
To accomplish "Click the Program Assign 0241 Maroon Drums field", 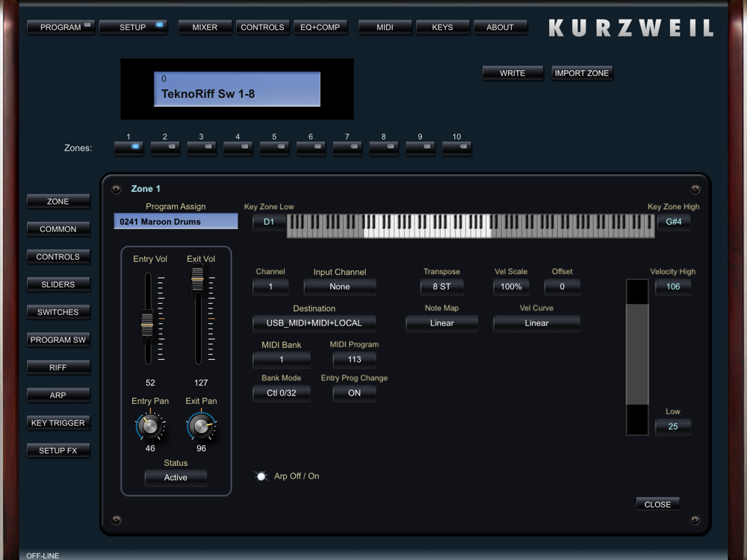I will [x=176, y=222].
